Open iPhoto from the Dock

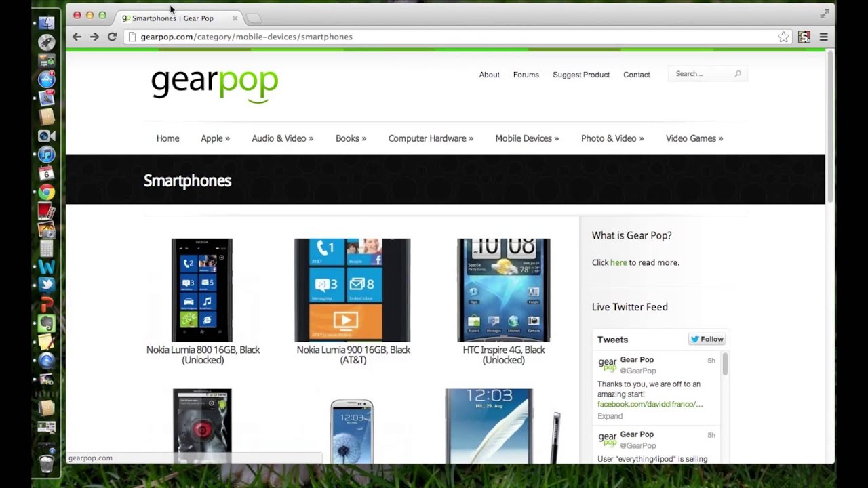pos(46,230)
